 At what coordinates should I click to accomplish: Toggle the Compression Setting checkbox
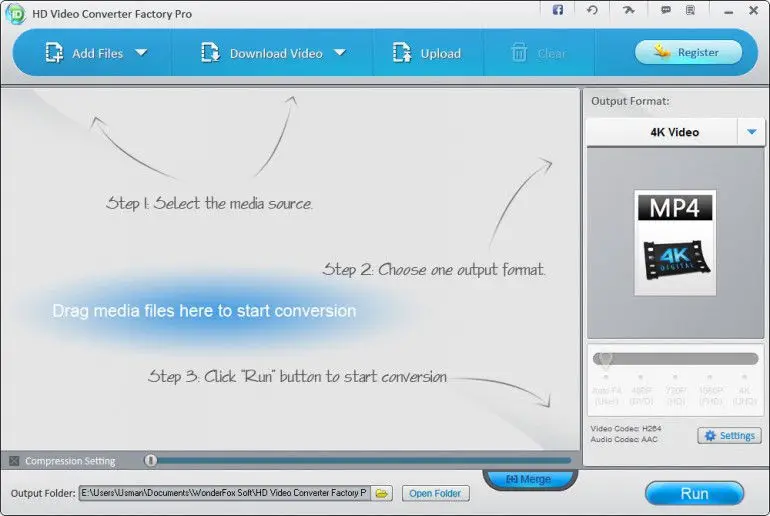14,461
